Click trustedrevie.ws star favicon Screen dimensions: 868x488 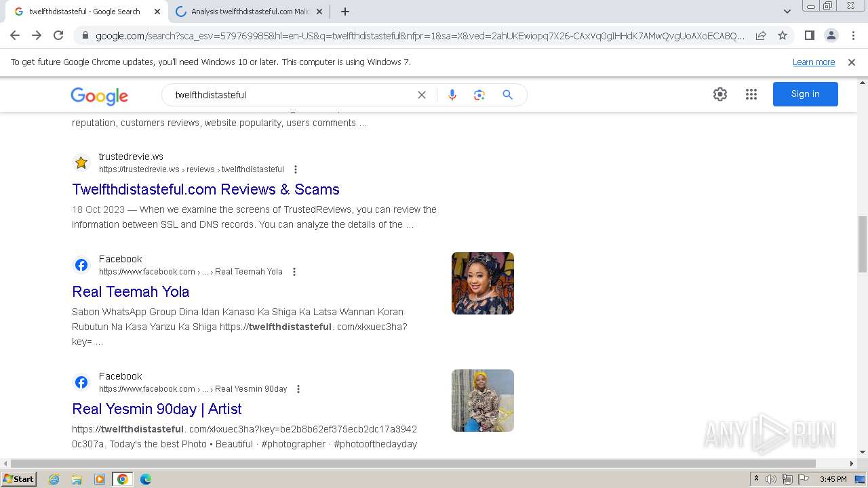click(81, 163)
